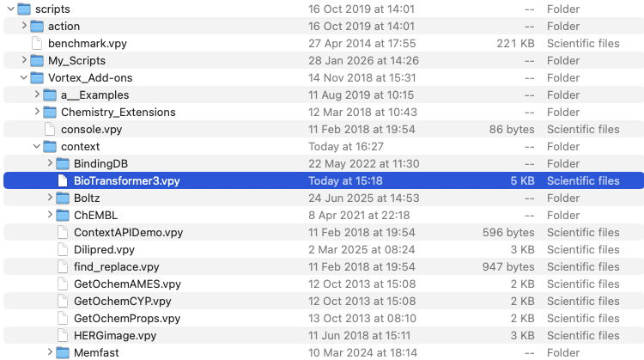
Task: Expand the BindingDB folder
Action: coord(49,163)
